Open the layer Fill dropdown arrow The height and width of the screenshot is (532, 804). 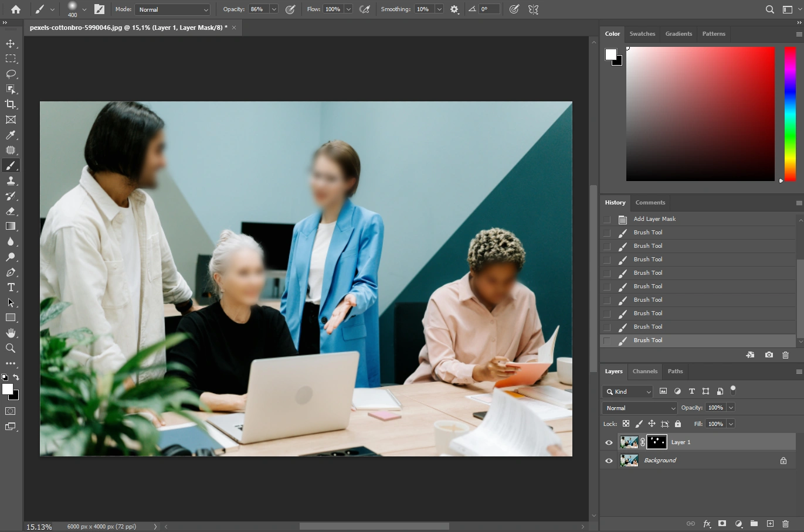(731, 424)
